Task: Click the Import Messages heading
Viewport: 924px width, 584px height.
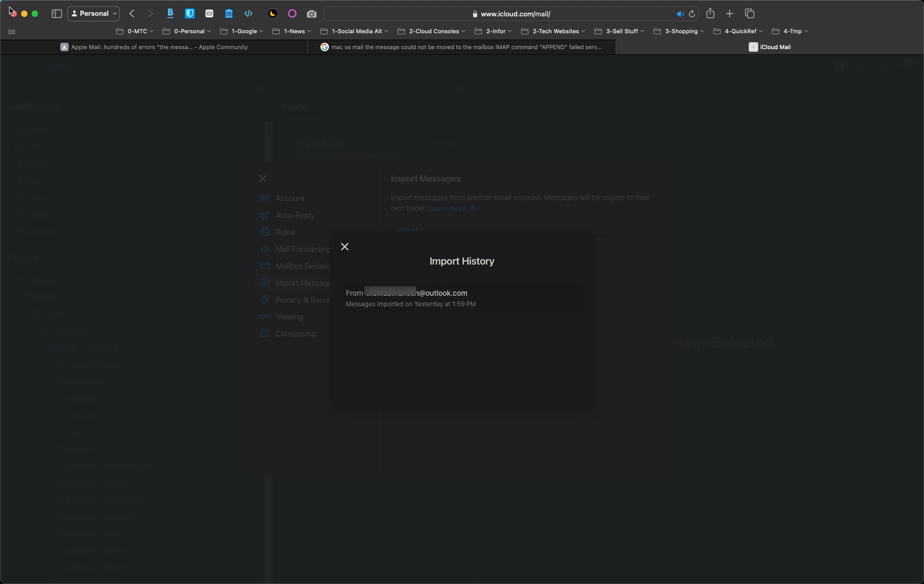Action: (x=426, y=179)
